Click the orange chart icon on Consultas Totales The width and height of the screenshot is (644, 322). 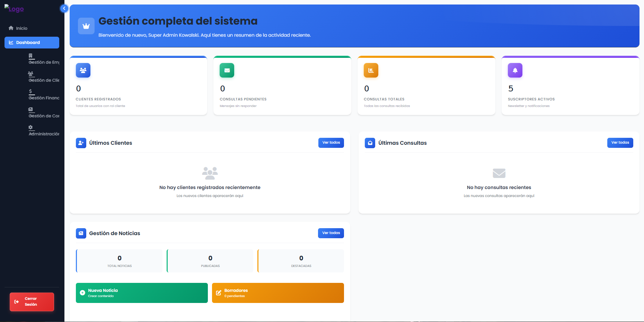371,70
